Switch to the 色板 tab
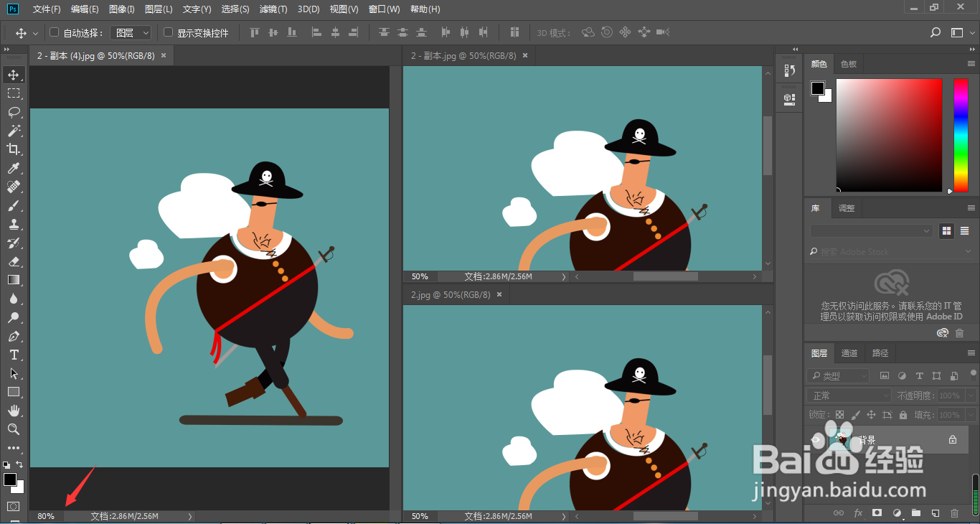The image size is (980, 524). pos(849,64)
